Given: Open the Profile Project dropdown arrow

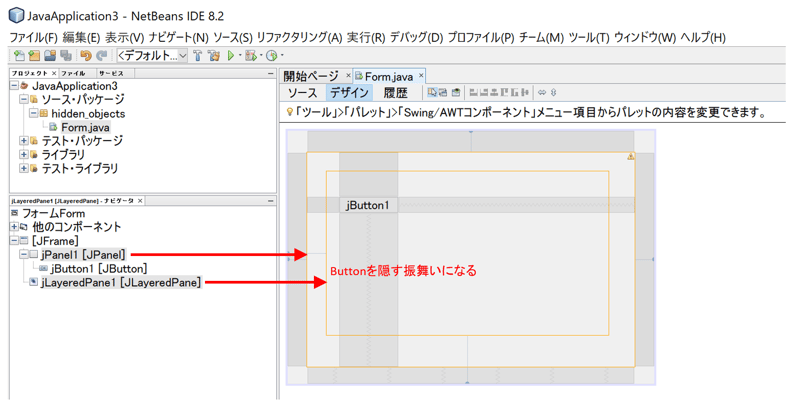Looking at the screenshot, I should coord(282,55).
